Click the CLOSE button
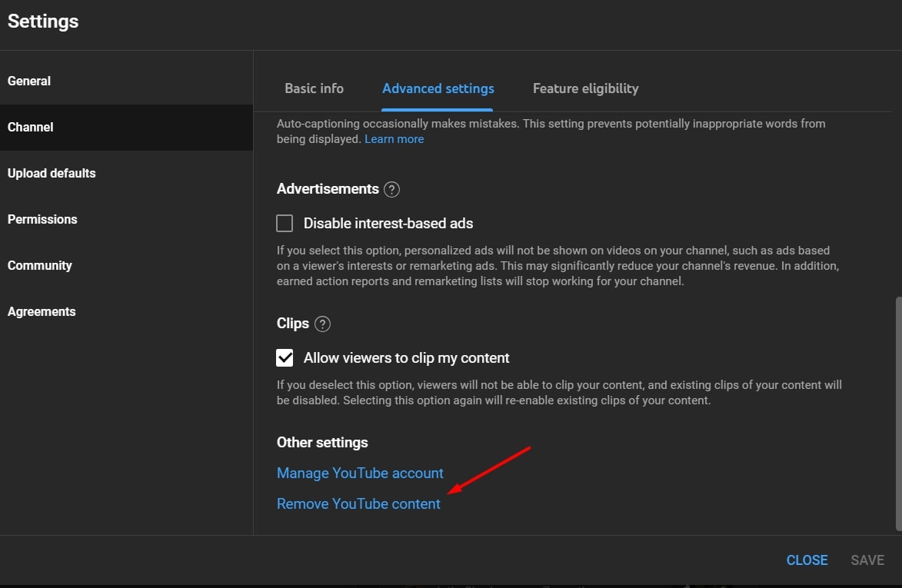This screenshot has height=588, width=902. pyautogui.click(x=807, y=560)
